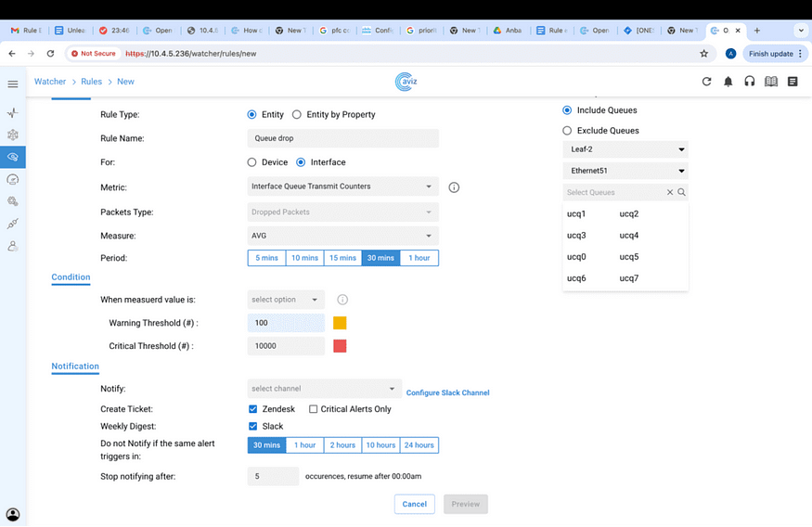812x527 pixels.
Task: Click the search magnifier in Select Queues
Action: click(681, 192)
